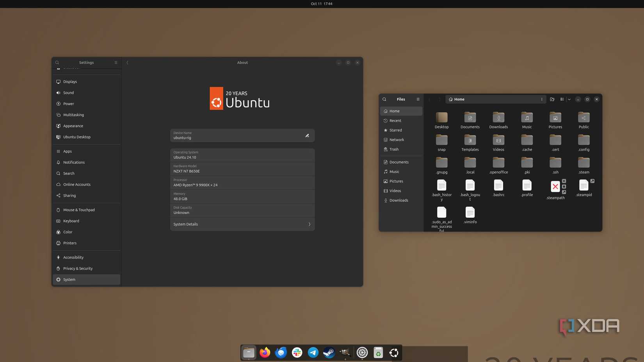Switch Files to list view

point(562,99)
